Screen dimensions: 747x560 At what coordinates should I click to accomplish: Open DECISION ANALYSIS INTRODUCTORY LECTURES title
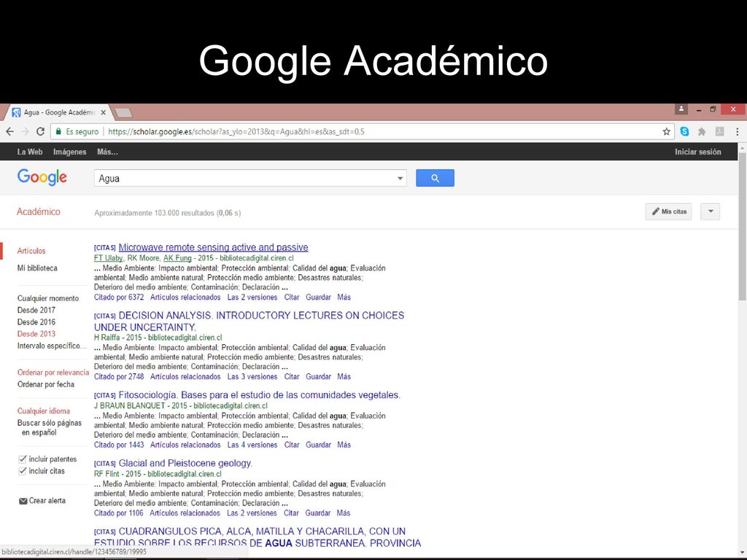[x=249, y=322]
